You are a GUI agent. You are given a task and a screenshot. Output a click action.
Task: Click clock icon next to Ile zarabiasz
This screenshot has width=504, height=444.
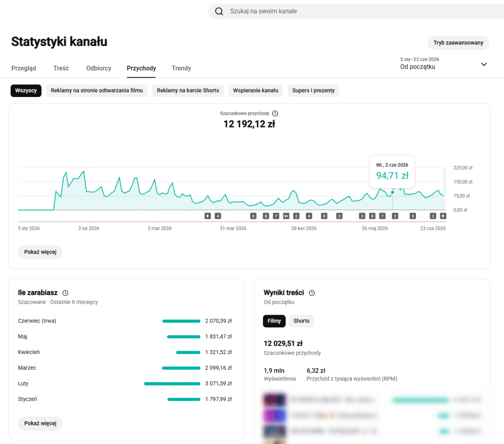coord(65,293)
